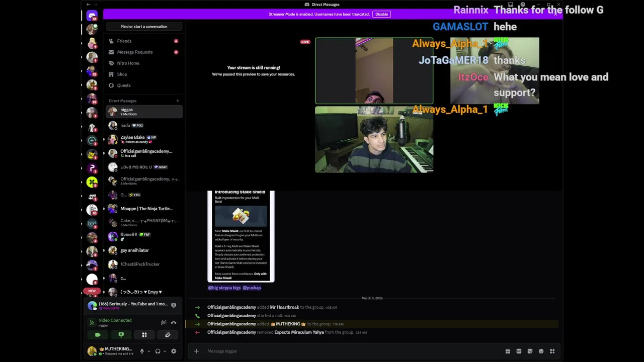
Task: Open GIF picker
Action: coord(519,351)
